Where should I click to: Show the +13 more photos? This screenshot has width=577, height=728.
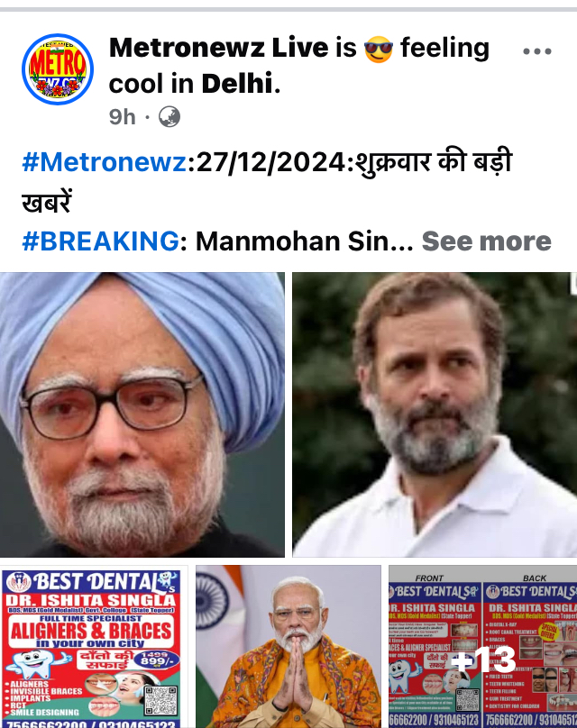click(x=482, y=647)
